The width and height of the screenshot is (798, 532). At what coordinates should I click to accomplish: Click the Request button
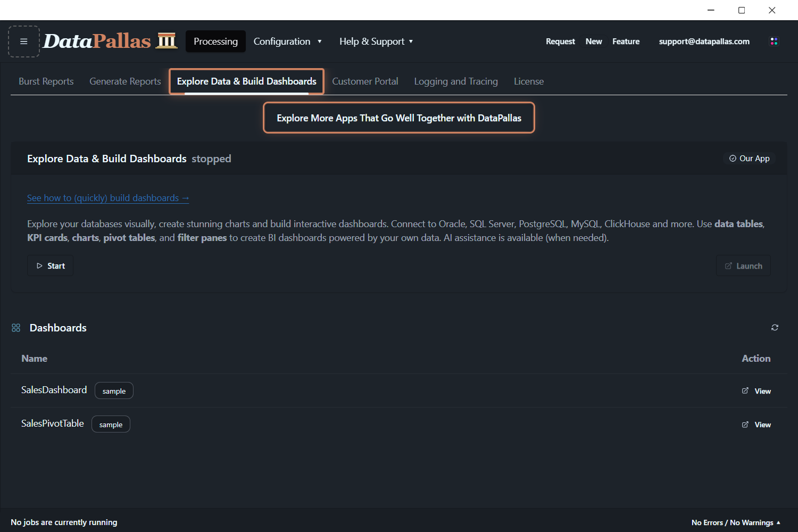point(560,41)
